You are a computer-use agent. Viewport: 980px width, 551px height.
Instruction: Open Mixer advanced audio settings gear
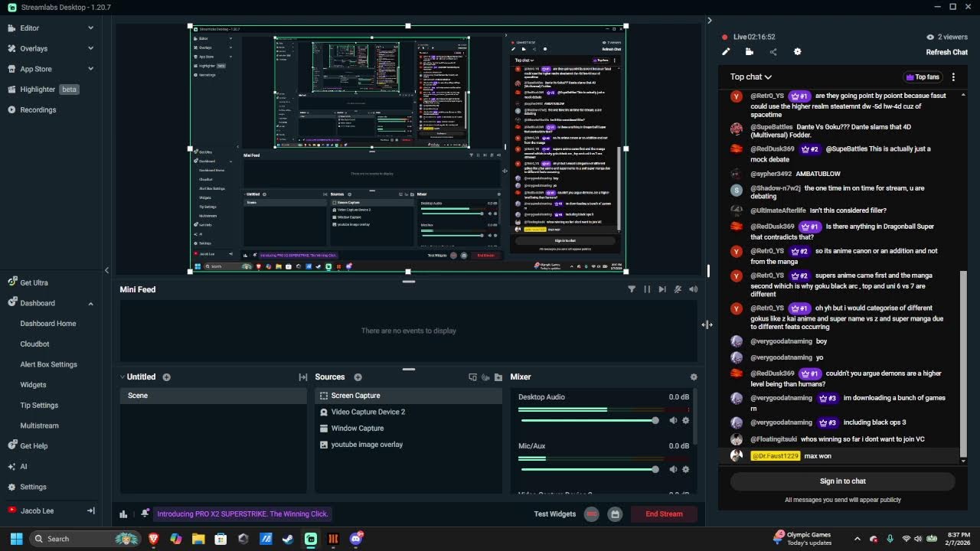pyautogui.click(x=694, y=377)
